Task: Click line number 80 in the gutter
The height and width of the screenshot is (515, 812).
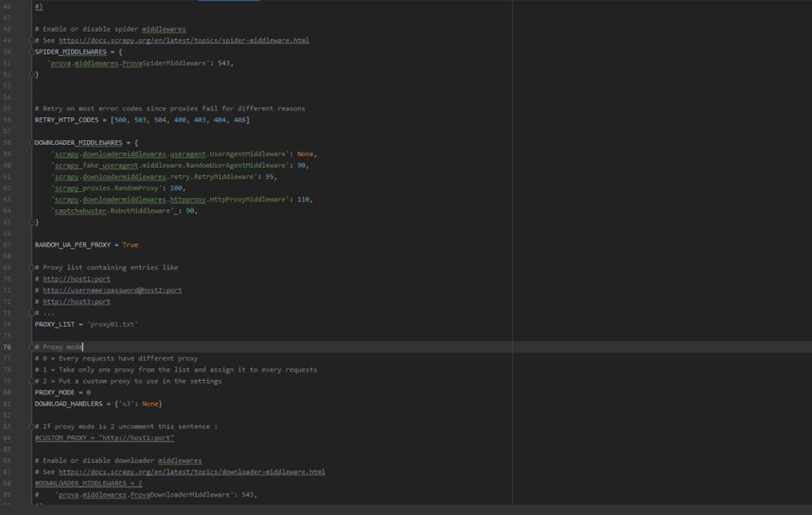Action: pos(7,393)
